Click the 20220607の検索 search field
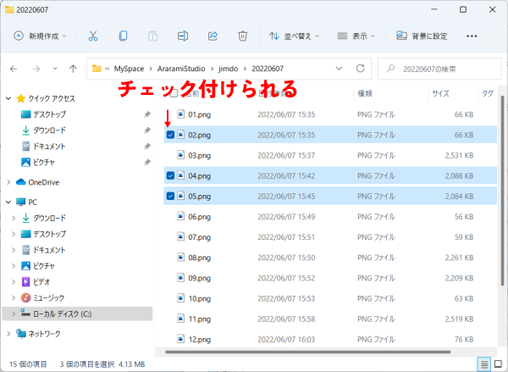The image size is (508, 372). (440, 69)
